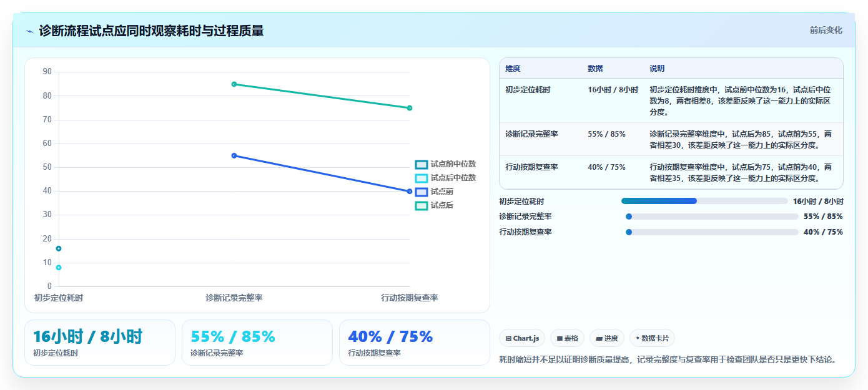Click the 前后变化 label in header
Image resolution: width=868 pixels, height=390 pixels.
coord(826,30)
